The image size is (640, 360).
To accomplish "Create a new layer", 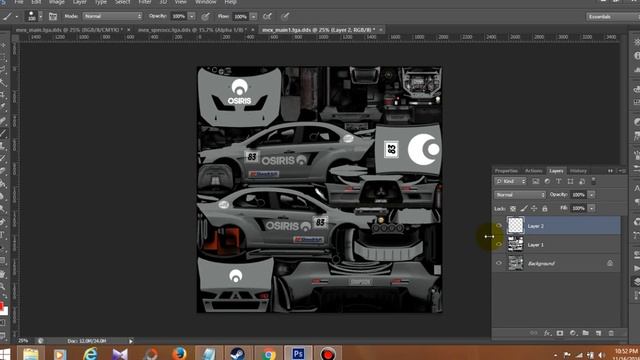I will (598, 333).
